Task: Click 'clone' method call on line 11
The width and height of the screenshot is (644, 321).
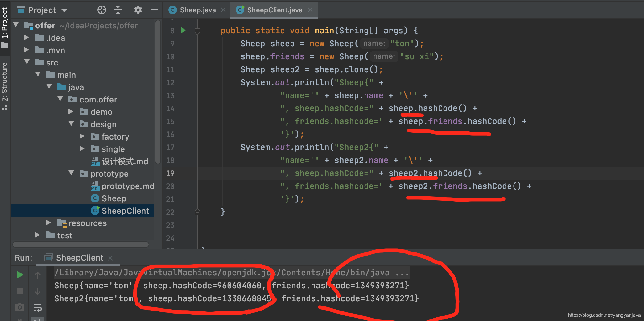Action: point(356,69)
